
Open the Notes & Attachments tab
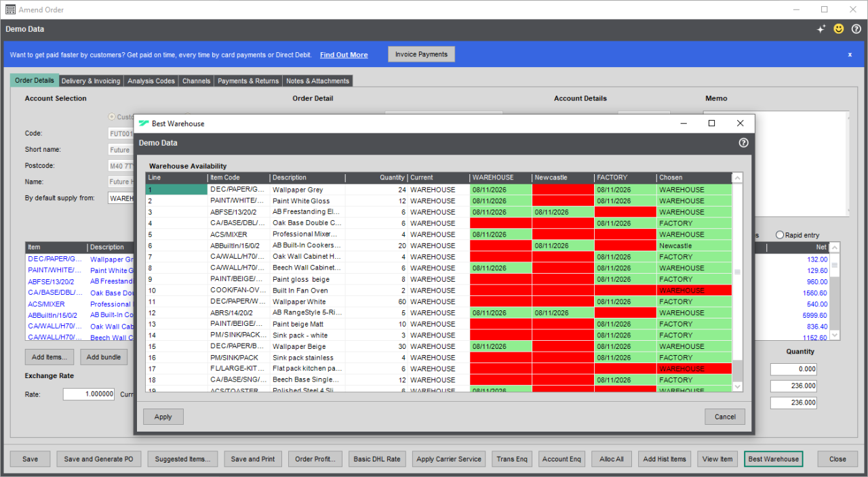[317, 81]
